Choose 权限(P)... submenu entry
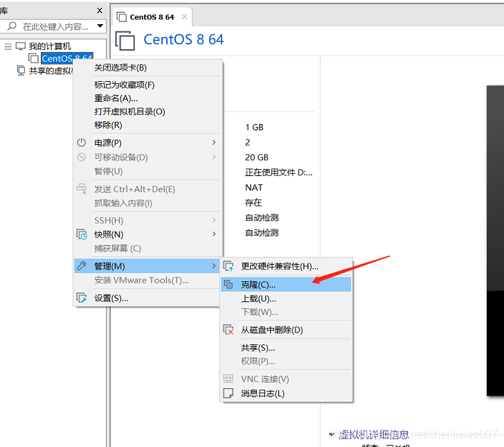 [287, 361]
